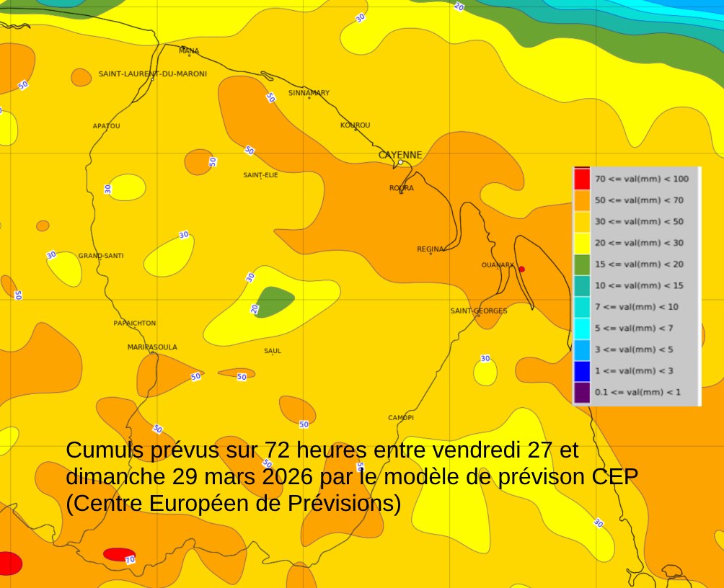Click the Maripasoula town label
Viewport: 724px width, 588px height.
point(152,347)
